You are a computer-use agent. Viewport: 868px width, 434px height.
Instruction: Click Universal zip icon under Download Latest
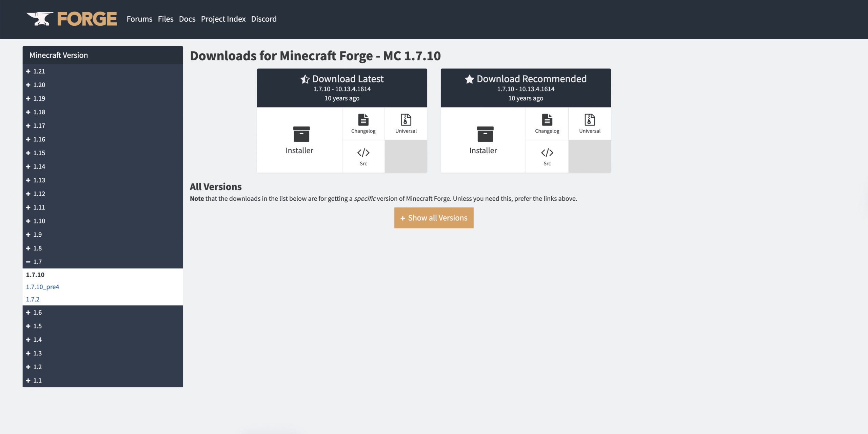tap(406, 120)
